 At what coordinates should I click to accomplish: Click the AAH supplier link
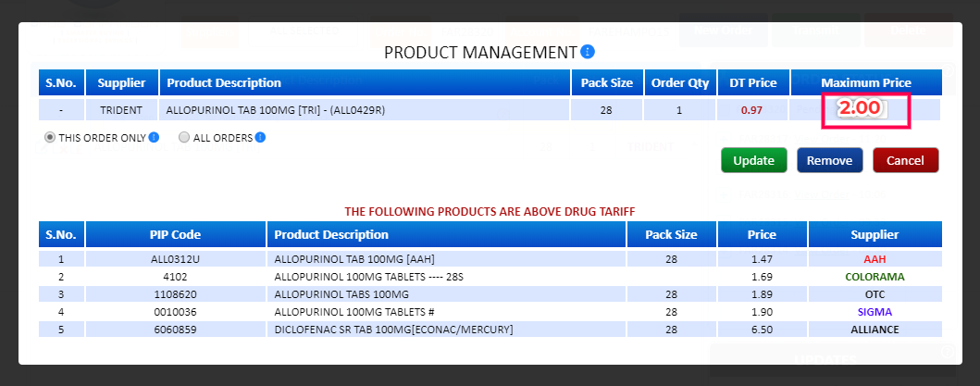tap(875, 258)
